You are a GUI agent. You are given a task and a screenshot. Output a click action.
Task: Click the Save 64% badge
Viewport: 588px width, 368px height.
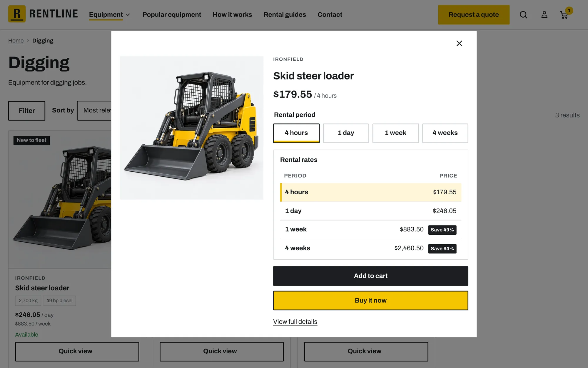coord(442,249)
